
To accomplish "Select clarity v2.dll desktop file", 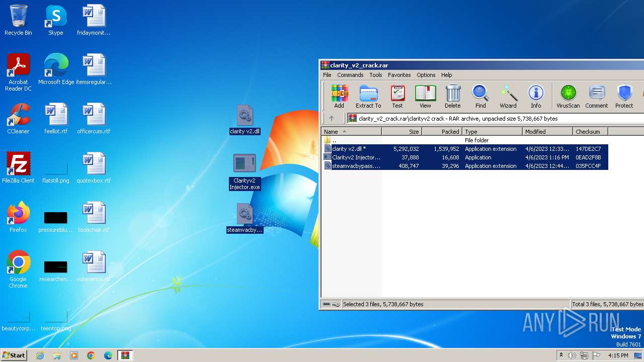I will tap(245, 120).
